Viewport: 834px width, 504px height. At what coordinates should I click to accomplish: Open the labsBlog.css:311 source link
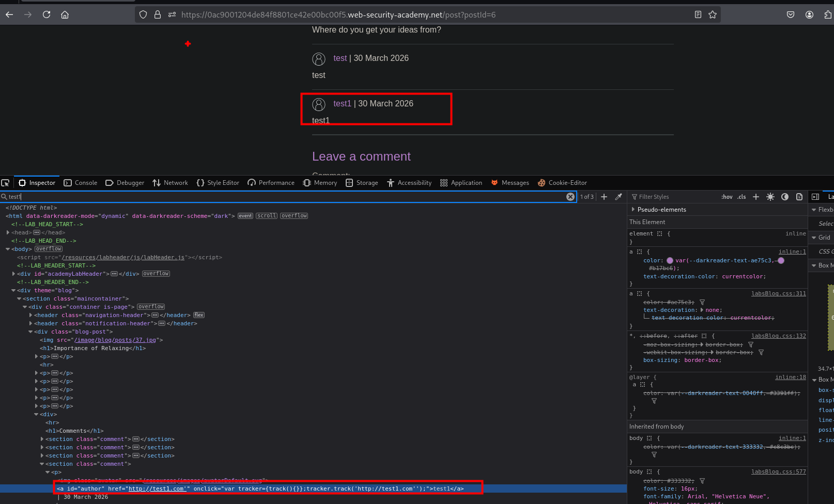pos(778,293)
